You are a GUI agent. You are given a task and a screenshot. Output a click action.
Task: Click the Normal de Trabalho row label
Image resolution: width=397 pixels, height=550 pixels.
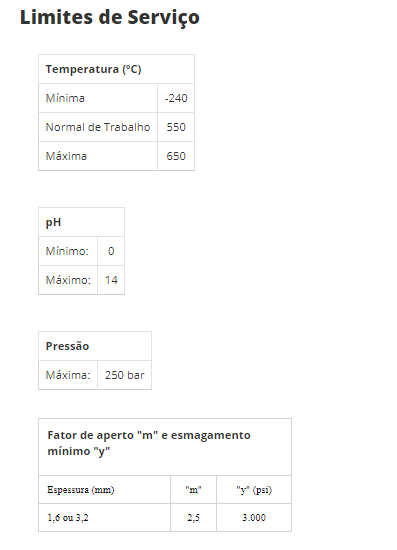(98, 127)
